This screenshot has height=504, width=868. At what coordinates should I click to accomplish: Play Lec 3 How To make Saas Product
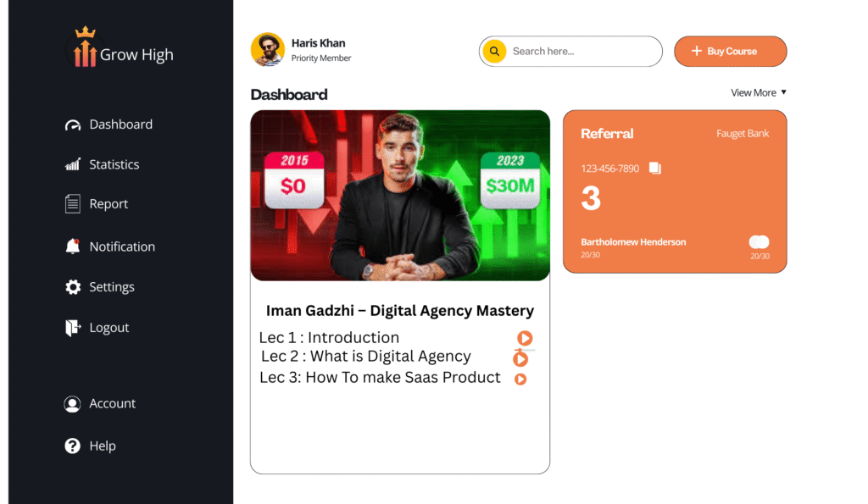click(x=520, y=379)
